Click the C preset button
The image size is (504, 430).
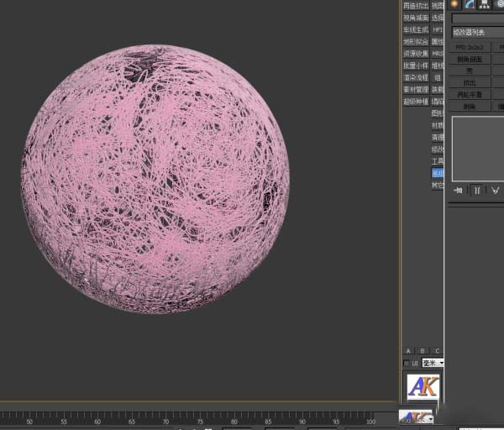pyautogui.click(x=437, y=351)
